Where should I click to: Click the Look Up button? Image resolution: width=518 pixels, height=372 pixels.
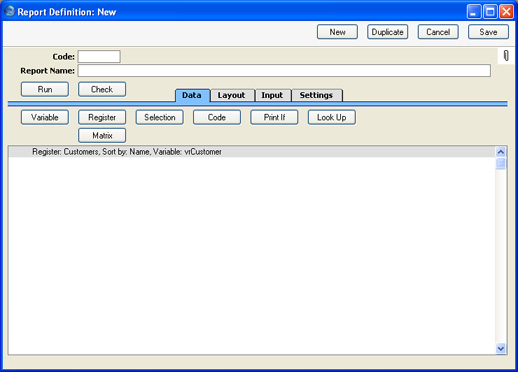[332, 117]
